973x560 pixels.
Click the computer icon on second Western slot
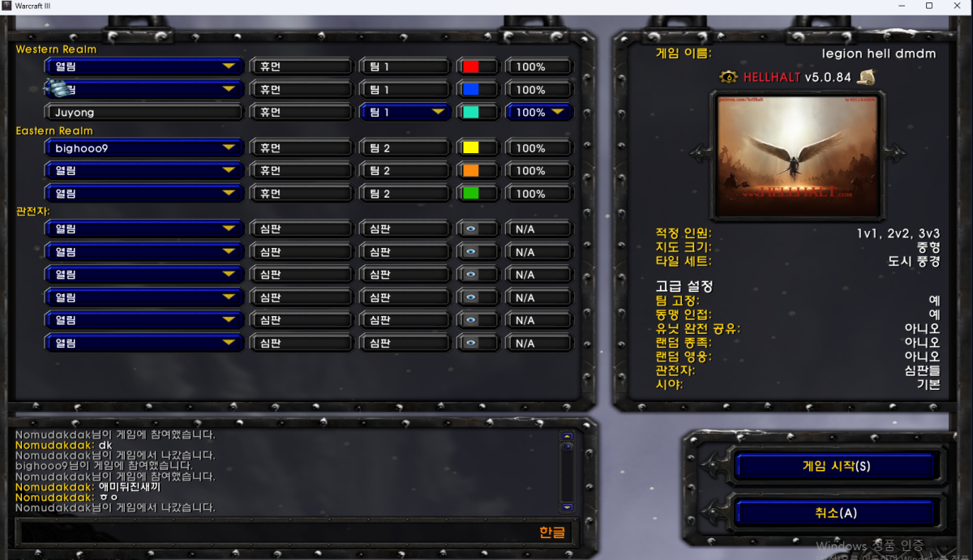(x=58, y=89)
